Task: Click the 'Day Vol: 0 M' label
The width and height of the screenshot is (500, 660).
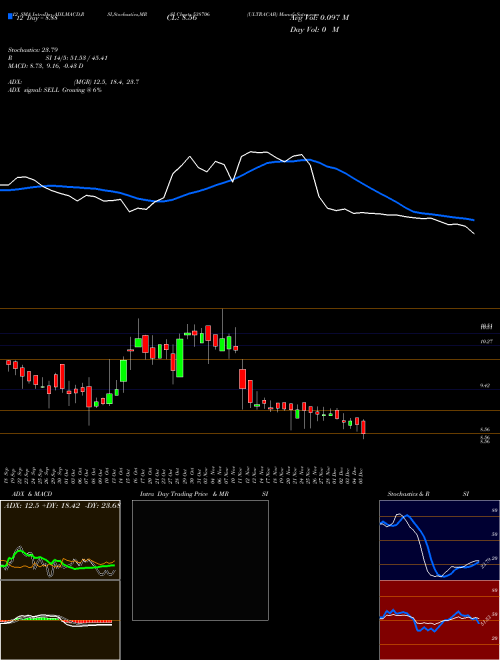Action: click(x=314, y=30)
